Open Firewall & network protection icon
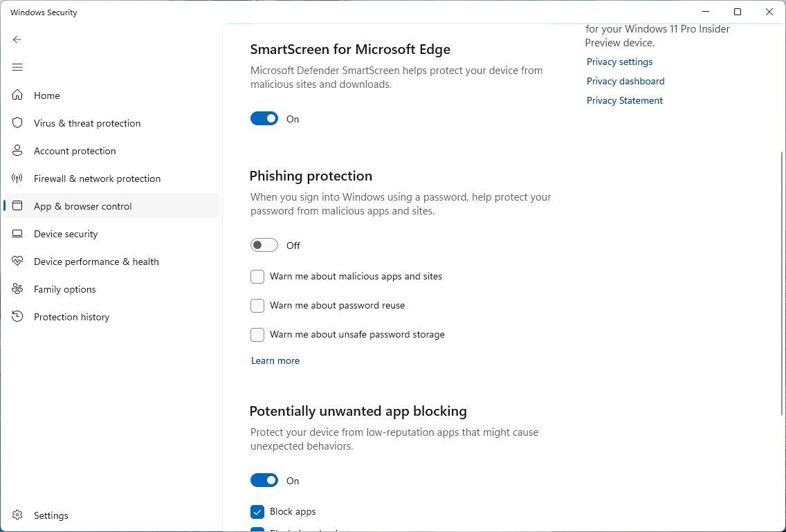This screenshot has height=532, width=786. click(17, 178)
